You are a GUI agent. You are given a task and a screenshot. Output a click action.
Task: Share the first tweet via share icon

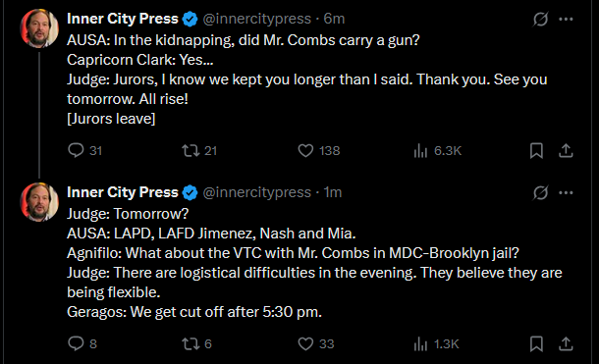click(x=566, y=150)
